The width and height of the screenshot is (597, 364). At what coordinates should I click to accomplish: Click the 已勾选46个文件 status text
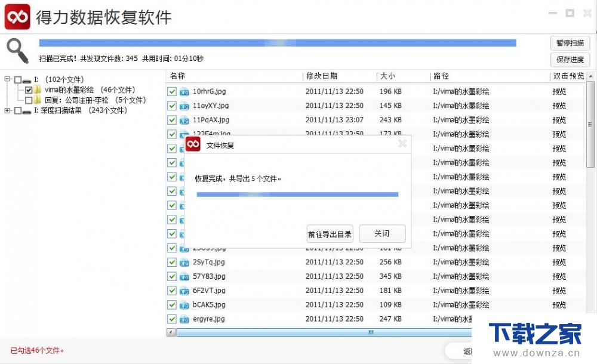point(37,351)
